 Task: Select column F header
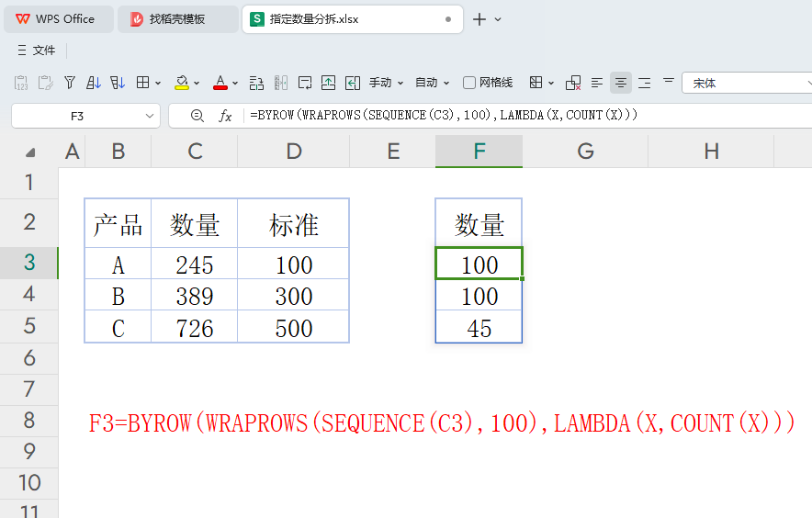click(x=479, y=152)
